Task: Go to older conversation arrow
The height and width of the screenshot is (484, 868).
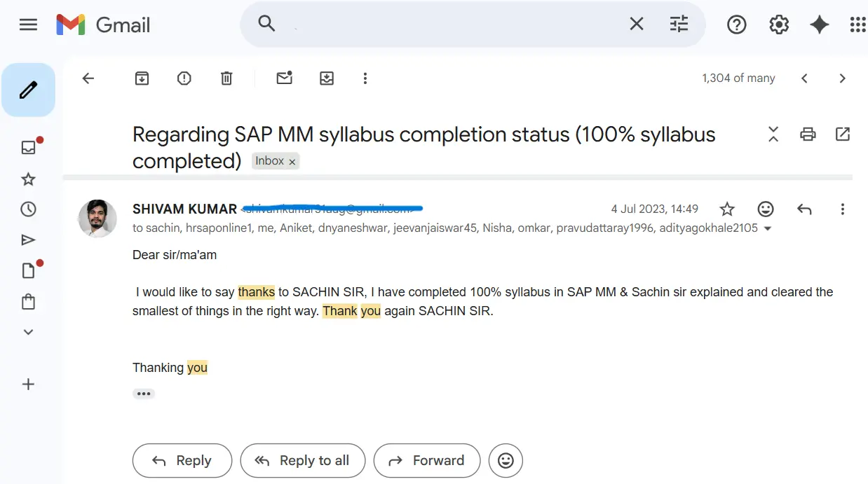Action: (843, 78)
